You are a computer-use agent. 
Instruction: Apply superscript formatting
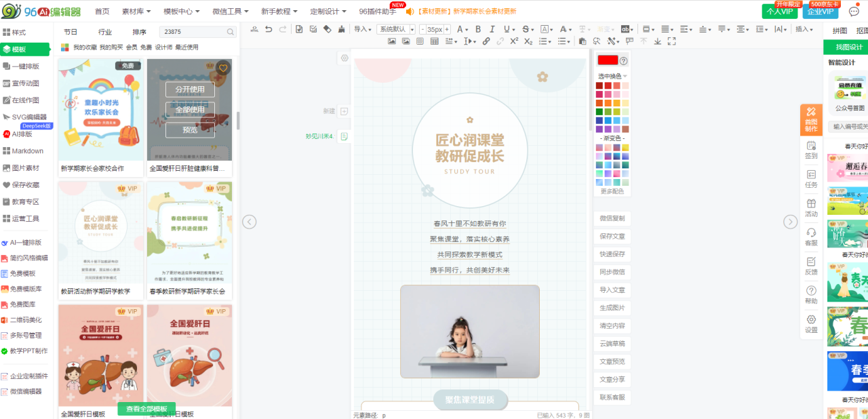click(514, 41)
